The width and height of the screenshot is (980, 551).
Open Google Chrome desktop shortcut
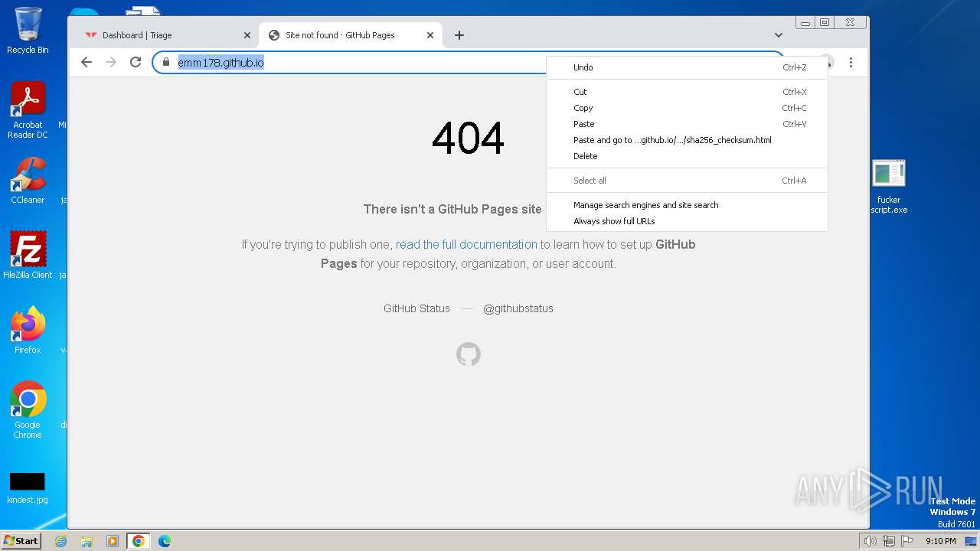click(28, 410)
